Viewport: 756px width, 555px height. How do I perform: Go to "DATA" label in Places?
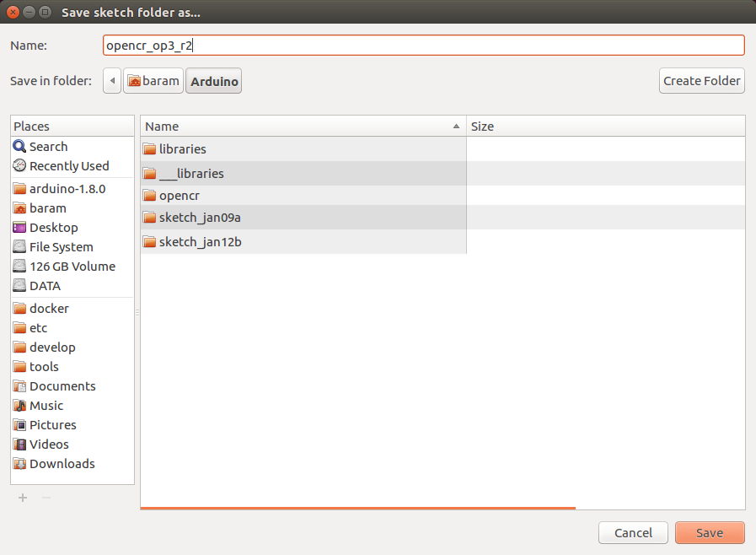pyautogui.click(x=46, y=286)
